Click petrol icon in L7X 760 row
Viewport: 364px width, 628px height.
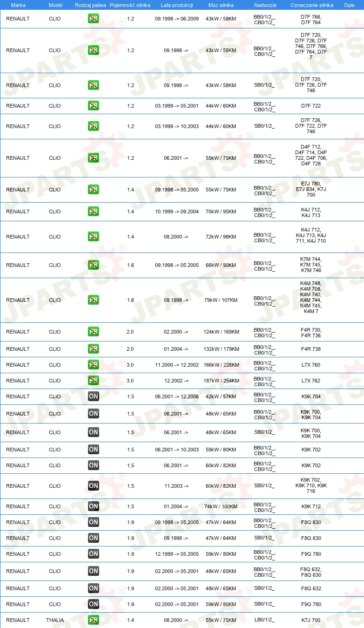point(94,365)
